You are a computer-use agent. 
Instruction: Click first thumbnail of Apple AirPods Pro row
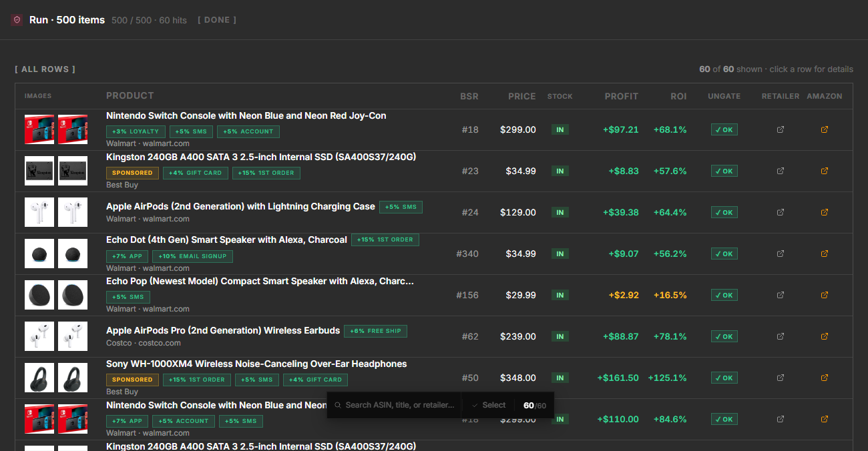[x=39, y=336]
